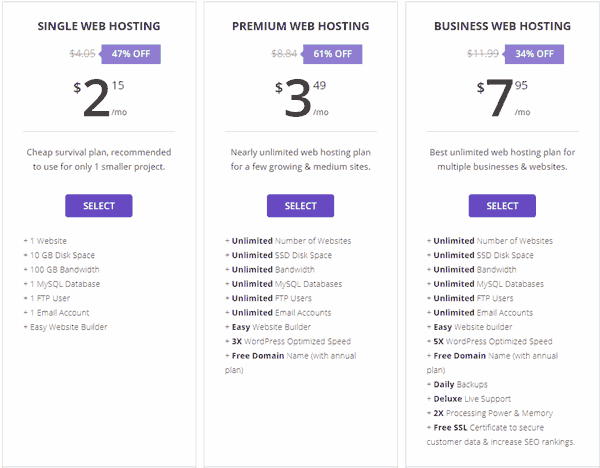This screenshot has height=468, width=600.
Task: Click the 2X Processing Power & Memory feature
Action: (x=492, y=413)
